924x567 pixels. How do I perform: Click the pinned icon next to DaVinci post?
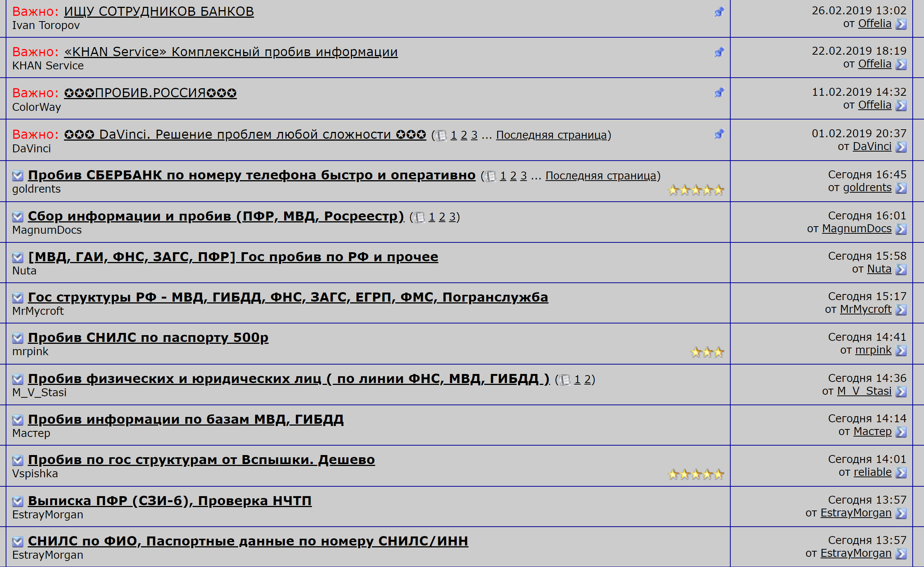719,135
